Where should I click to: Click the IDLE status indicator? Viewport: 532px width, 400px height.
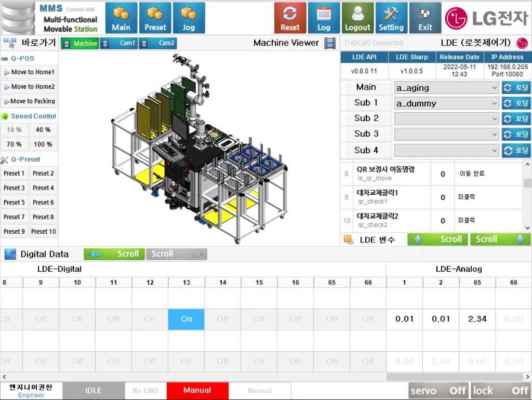94,391
